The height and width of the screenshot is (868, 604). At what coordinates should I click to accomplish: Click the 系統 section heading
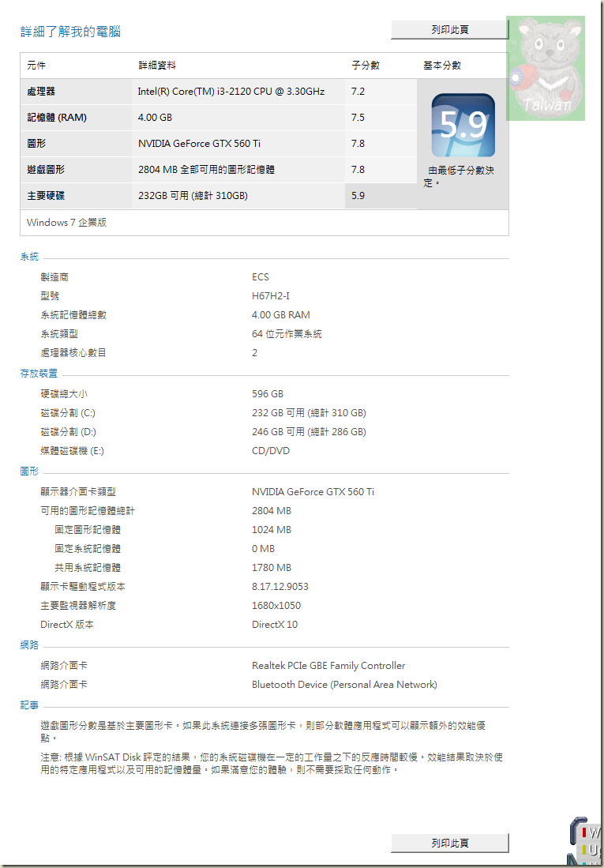click(30, 257)
